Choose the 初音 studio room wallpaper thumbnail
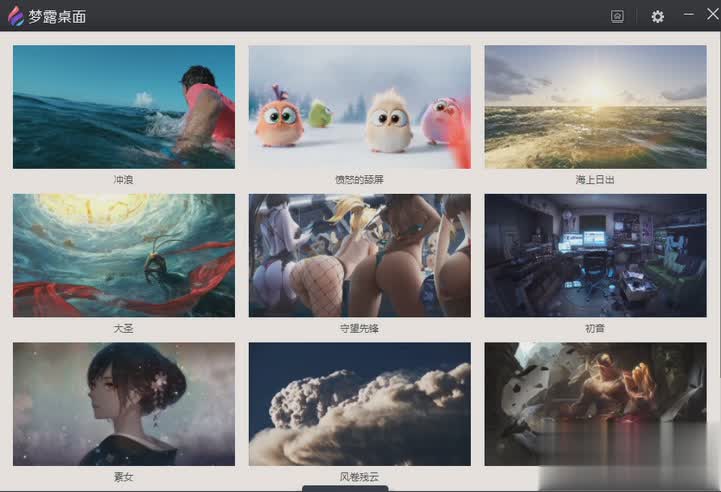The image size is (721, 492). pos(595,255)
